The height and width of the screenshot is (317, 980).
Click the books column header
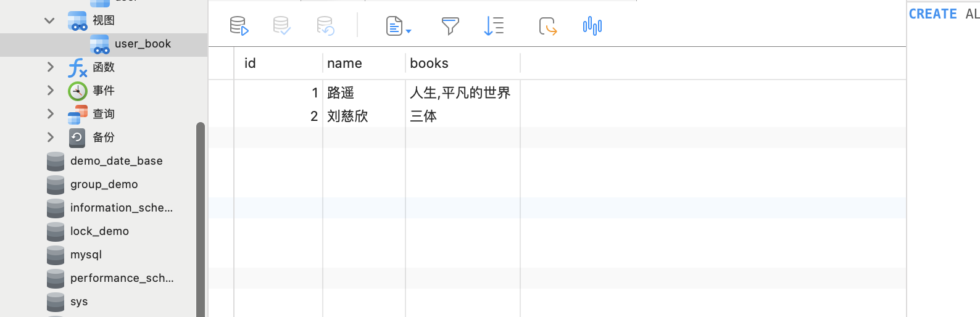(463, 63)
